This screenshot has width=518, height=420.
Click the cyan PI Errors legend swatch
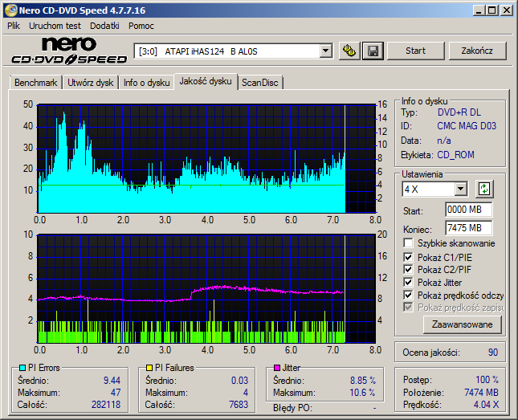click(x=22, y=368)
